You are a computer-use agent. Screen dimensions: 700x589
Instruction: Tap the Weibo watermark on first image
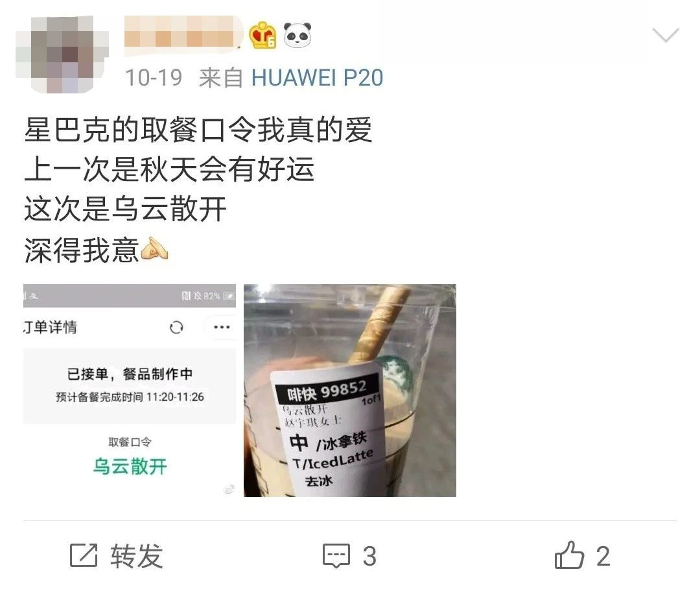(229, 489)
